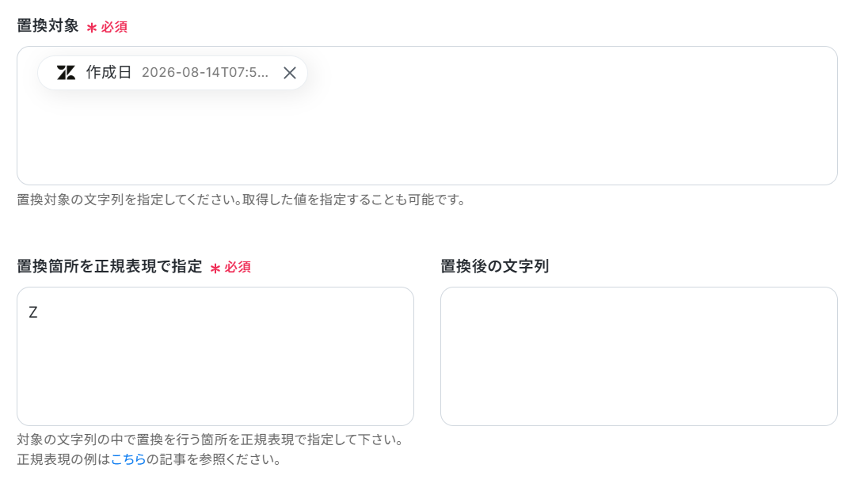Click the Zendesk logo in the 作成日 chip

66,73
